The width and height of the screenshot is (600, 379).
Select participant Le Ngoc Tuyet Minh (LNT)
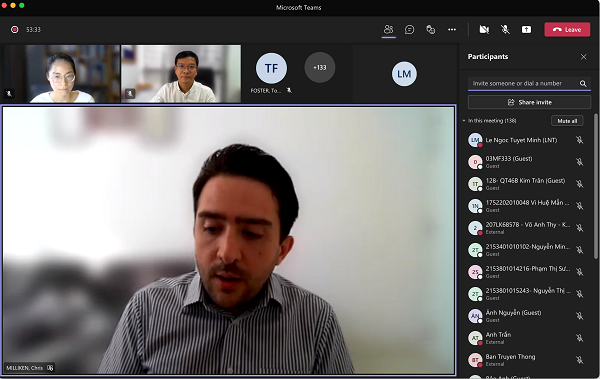pyautogui.click(x=526, y=140)
